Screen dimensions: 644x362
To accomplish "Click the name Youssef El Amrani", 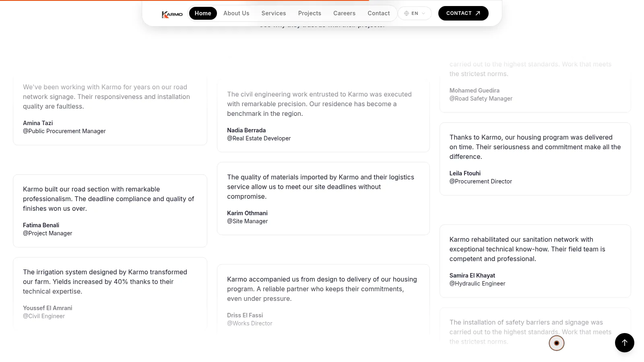I will (x=47, y=308).
